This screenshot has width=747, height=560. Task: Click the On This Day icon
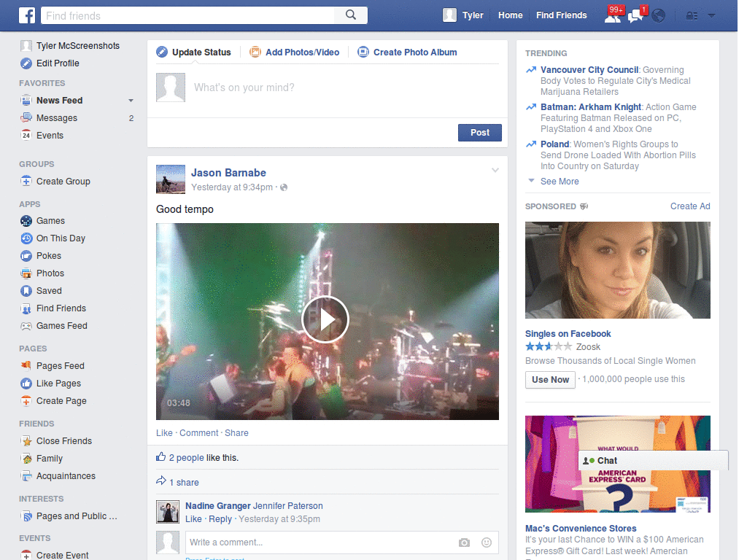pos(26,238)
